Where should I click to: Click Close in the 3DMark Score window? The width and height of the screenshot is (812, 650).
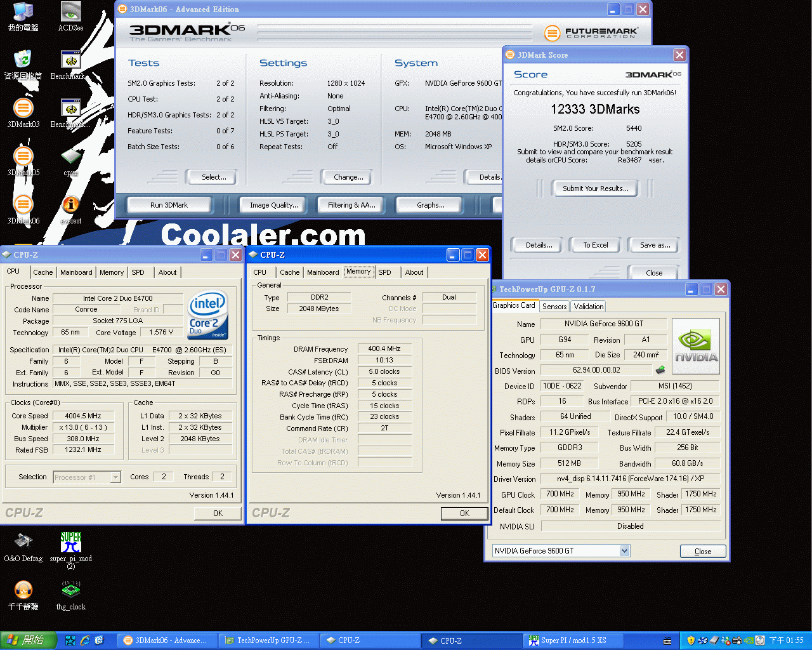pos(654,273)
